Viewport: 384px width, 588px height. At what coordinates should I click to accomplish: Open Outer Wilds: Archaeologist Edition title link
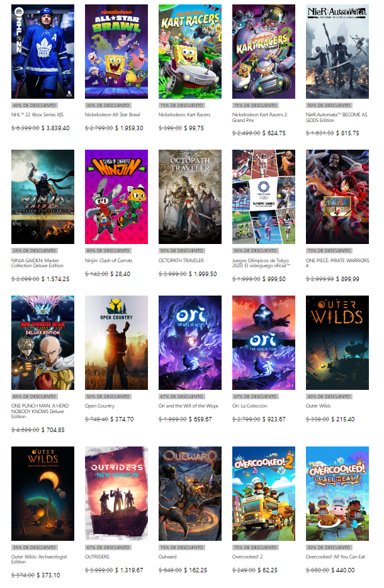click(39, 559)
